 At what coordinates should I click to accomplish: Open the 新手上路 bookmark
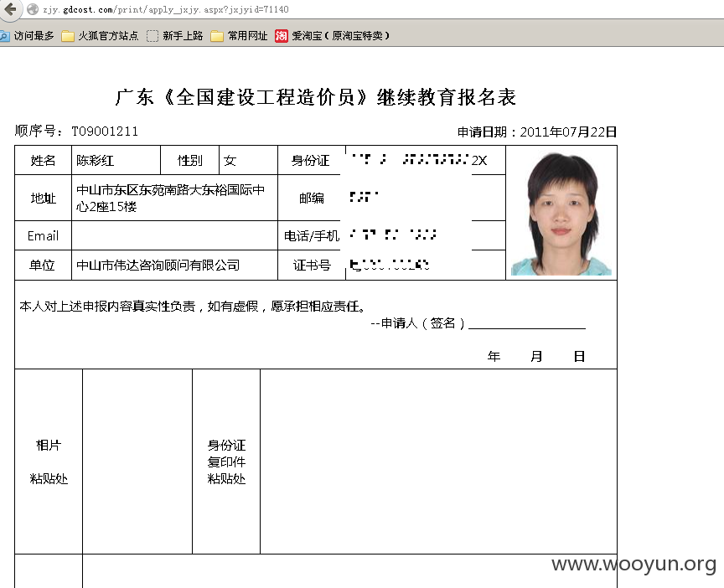pyautogui.click(x=174, y=35)
